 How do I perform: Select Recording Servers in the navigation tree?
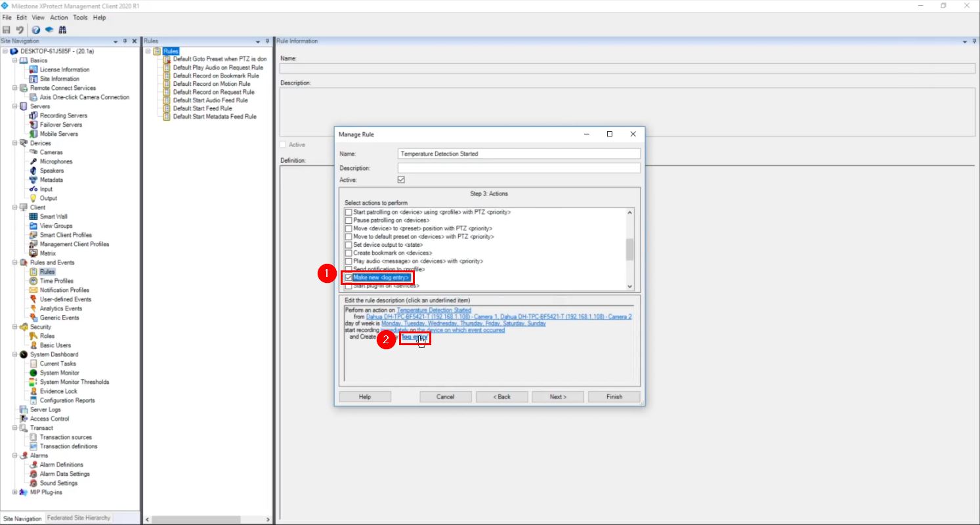(63, 115)
